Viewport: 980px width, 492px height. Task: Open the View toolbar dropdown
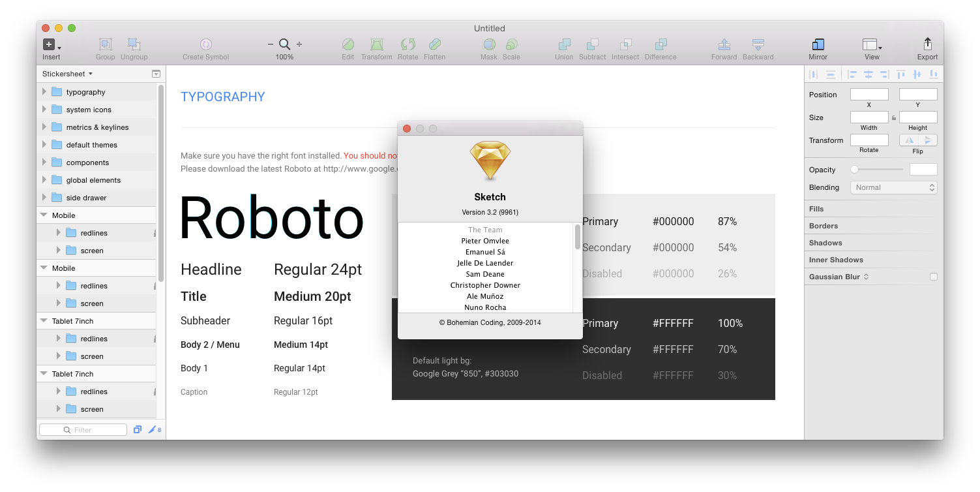pos(872,44)
